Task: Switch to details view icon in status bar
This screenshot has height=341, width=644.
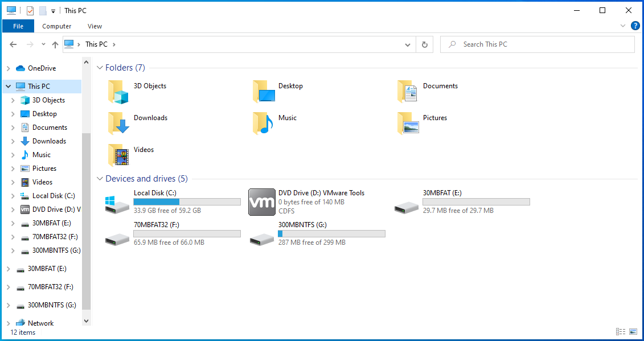Action: pyautogui.click(x=621, y=331)
